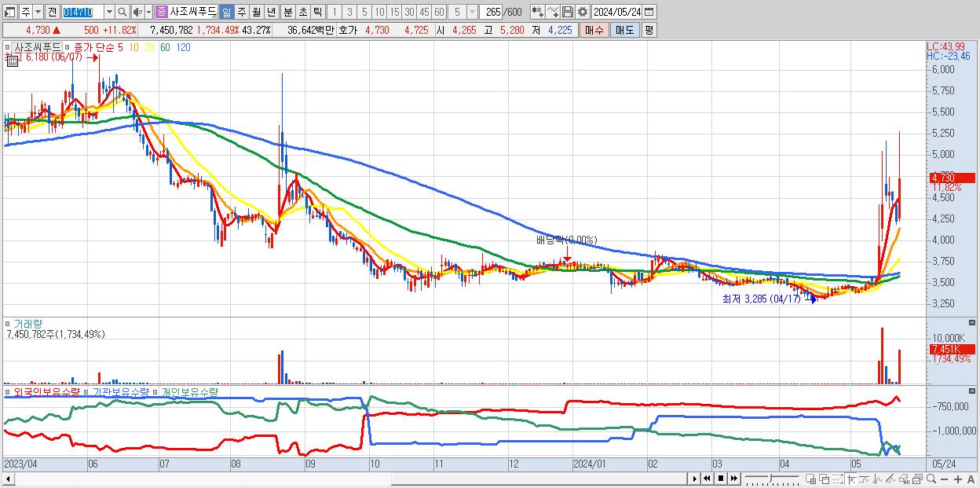Click the rewind double-arrow button
The height and width of the screenshot is (488, 980).
(707, 479)
